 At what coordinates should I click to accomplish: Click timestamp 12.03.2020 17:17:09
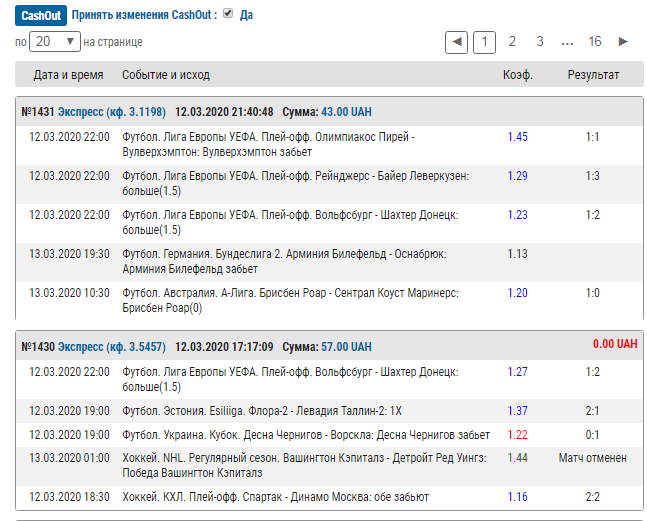[x=224, y=347]
